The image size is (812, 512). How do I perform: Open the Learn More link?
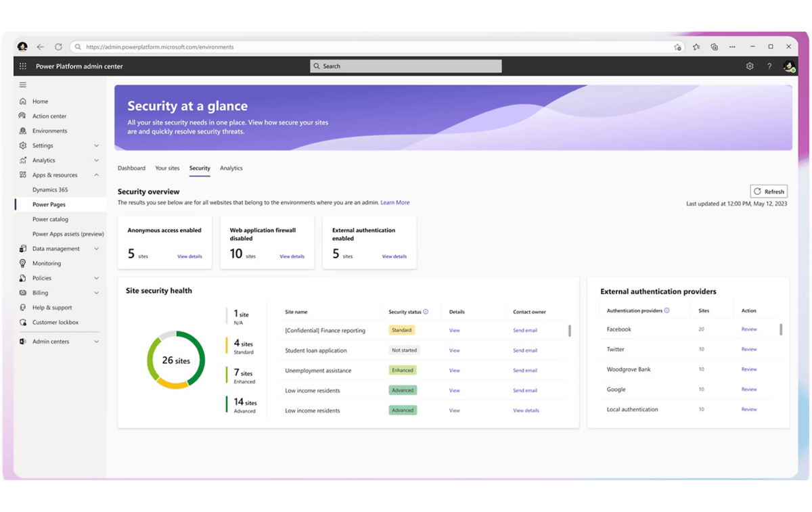click(394, 202)
